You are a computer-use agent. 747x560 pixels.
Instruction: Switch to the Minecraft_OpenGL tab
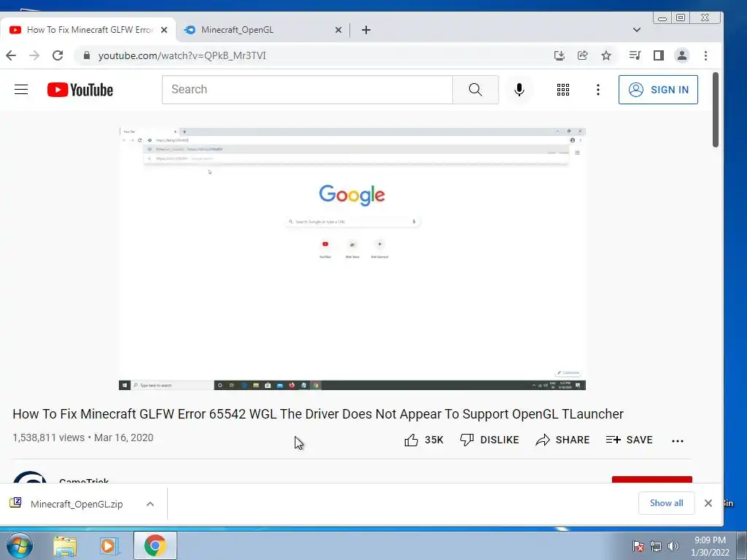[x=263, y=30]
